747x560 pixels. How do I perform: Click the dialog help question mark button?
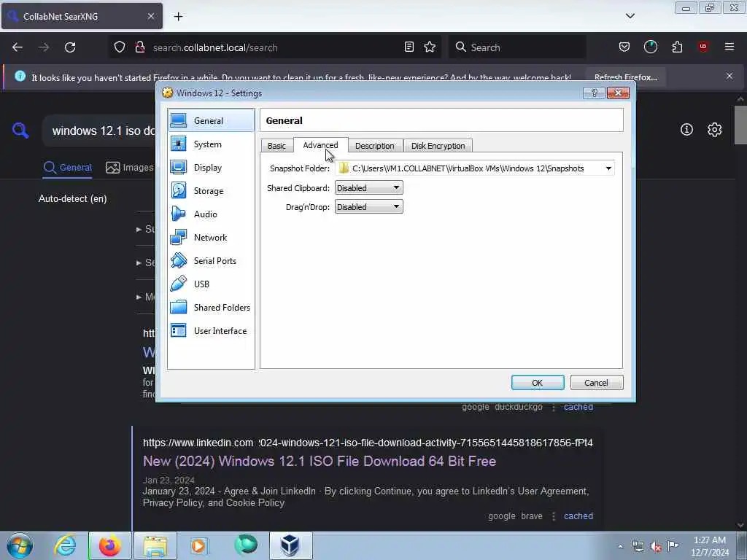click(594, 93)
